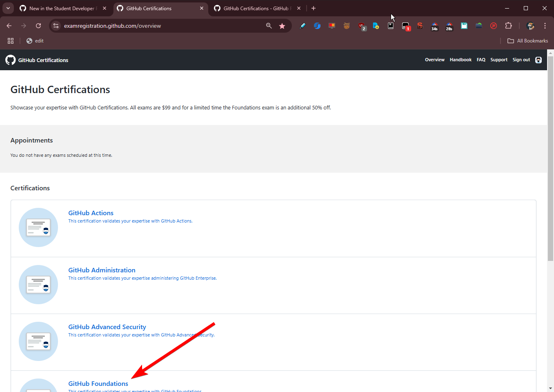
Task: Open the highlighter pen extension
Action: (x=303, y=26)
